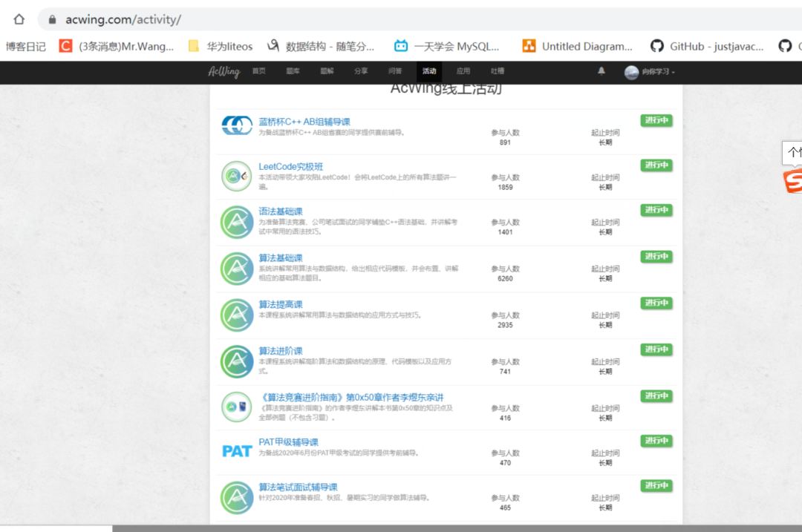Click the 蓝桥杯 course logo icon
Viewport: 802px width, 532px height.
tap(237, 125)
